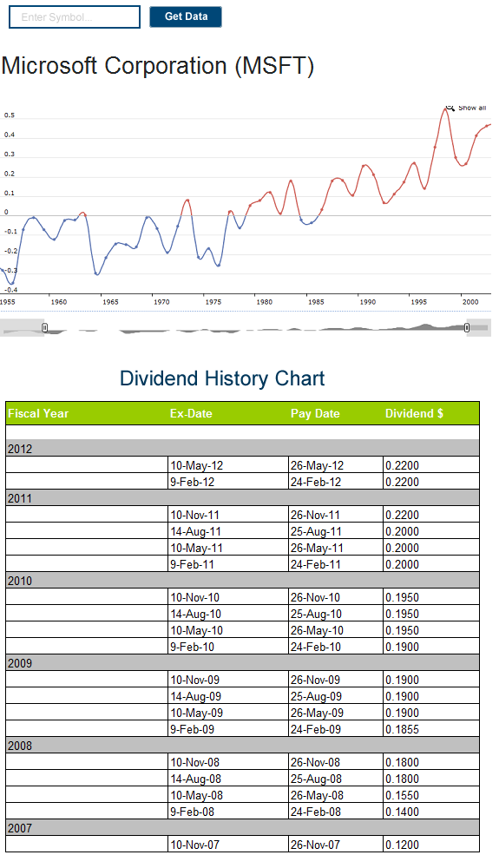Click the chart peak data point near 1998

click(x=445, y=109)
